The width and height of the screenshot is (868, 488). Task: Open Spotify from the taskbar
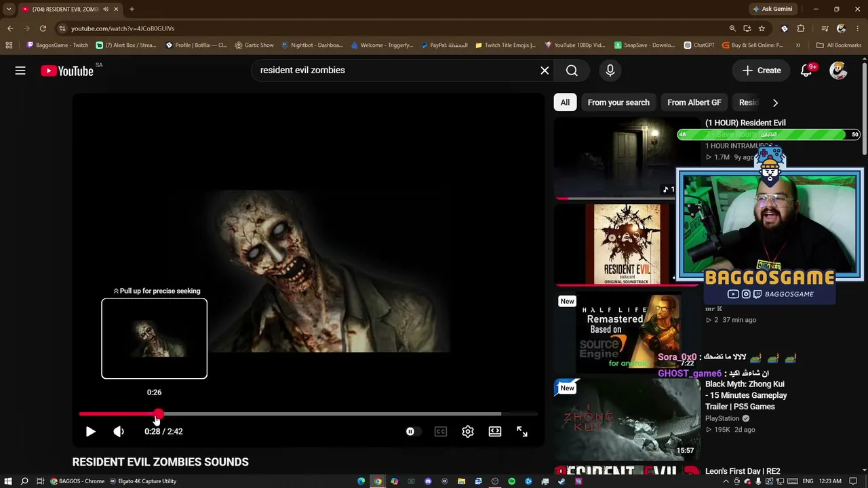(x=511, y=481)
